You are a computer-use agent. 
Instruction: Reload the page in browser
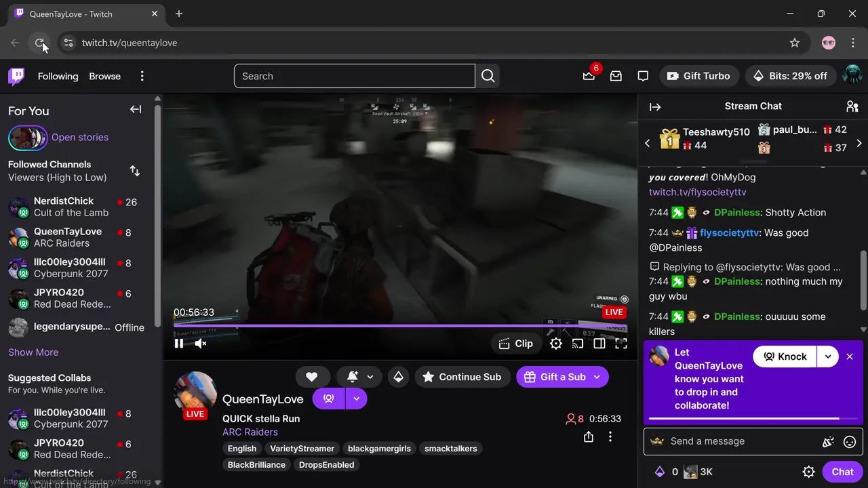tap(40, 43)
